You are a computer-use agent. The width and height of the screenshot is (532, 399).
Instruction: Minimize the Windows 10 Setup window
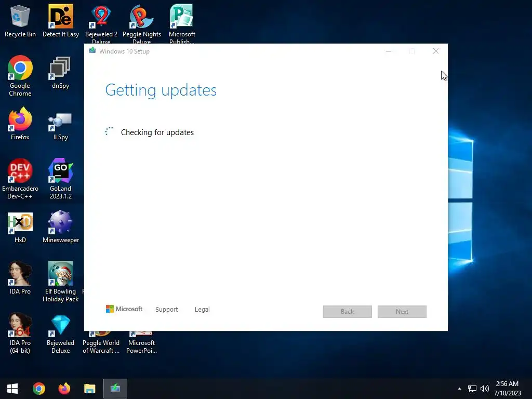[389, 51]
